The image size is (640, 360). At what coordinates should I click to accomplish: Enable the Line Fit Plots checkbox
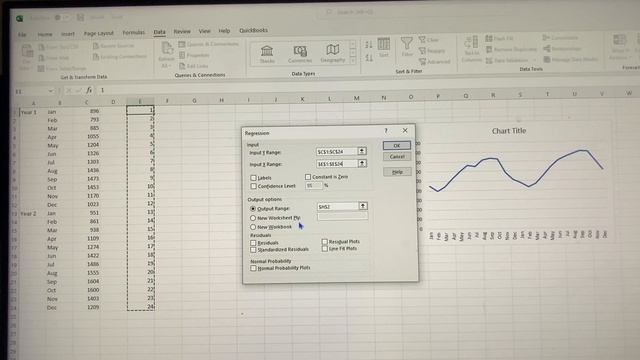point(324,249)
